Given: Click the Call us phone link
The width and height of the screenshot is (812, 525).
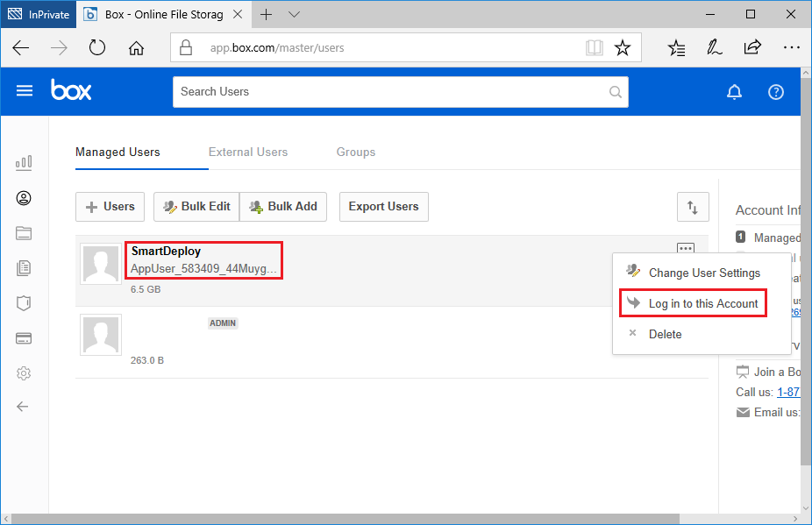Looking at the screenshot, I should click(x=788, y=392).
